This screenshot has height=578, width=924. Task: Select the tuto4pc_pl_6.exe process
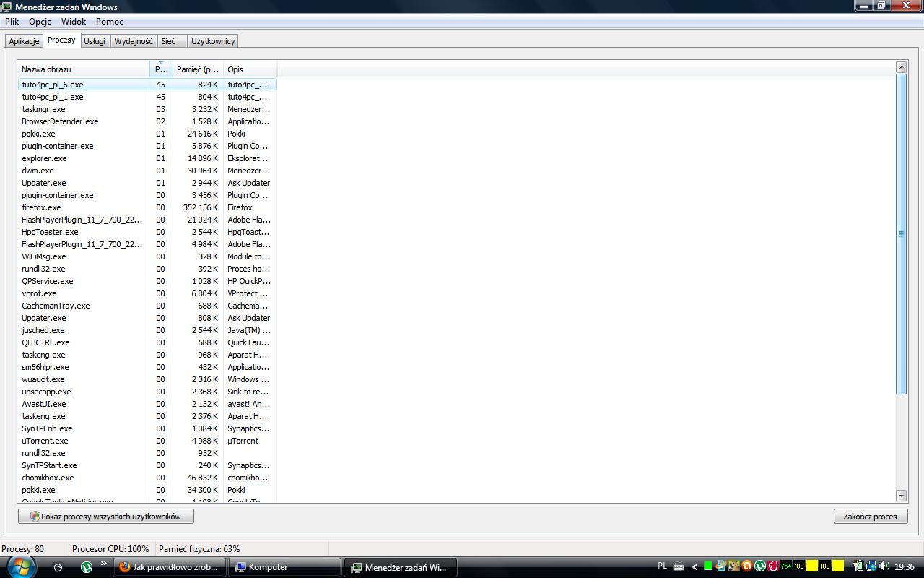(147, 85)
